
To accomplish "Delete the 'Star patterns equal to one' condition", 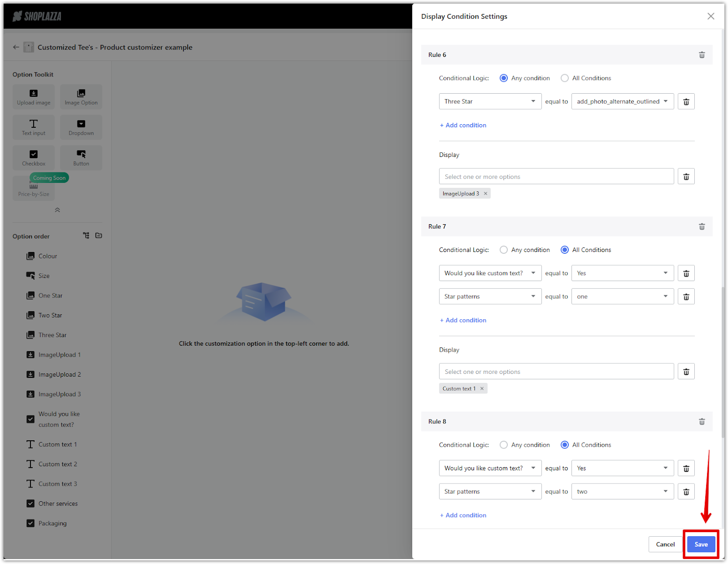I will click(x=686, y=297).
